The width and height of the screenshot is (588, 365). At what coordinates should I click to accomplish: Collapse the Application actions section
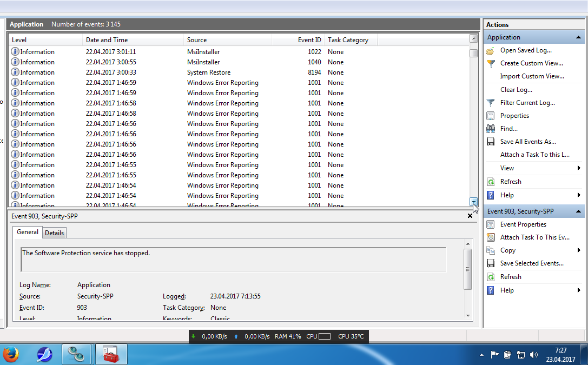[578, 37]
